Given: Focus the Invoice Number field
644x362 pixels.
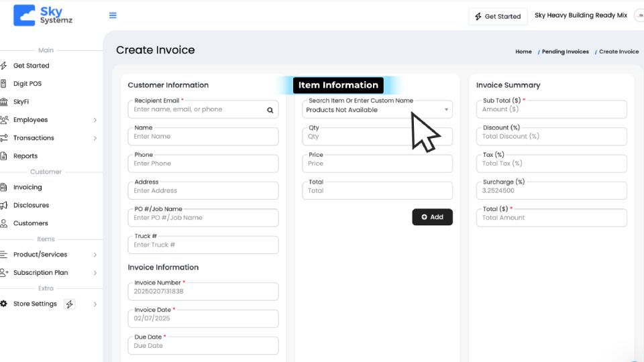Looking at the screenshot, I should point(203,292).
